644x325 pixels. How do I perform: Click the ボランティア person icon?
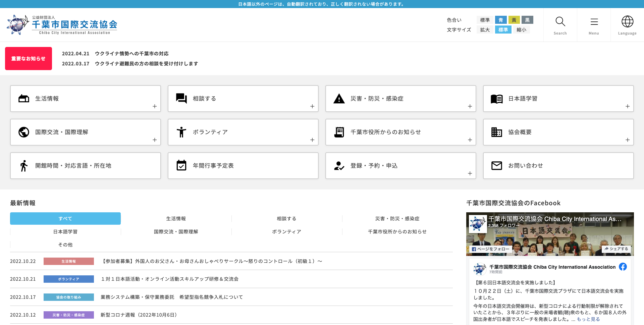[x=181, y=132]
